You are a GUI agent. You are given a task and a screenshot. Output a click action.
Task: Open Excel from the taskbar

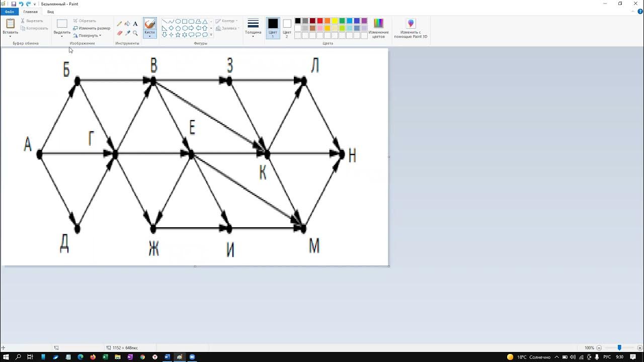pyautogui.click(x=105, y=357)
